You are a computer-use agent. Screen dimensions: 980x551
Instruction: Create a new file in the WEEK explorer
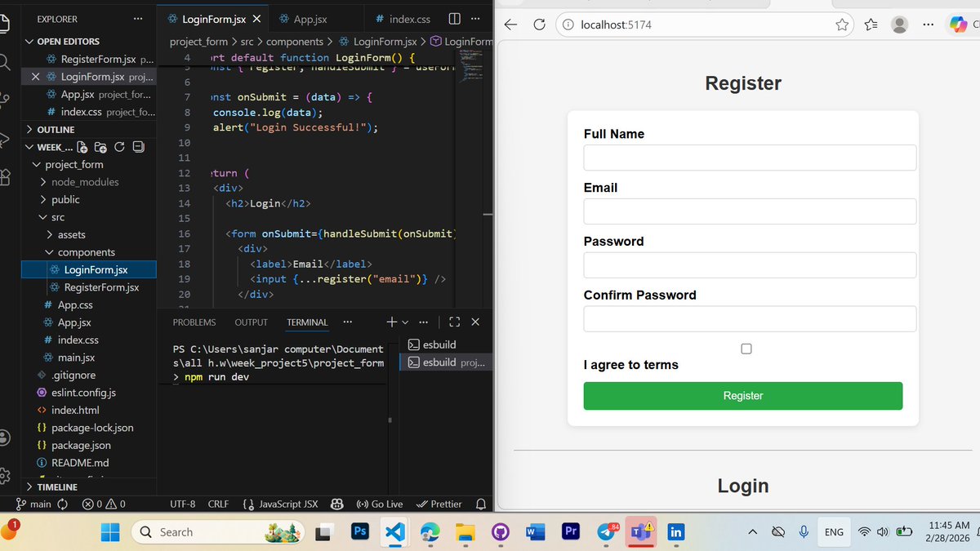tap(83, 148)
